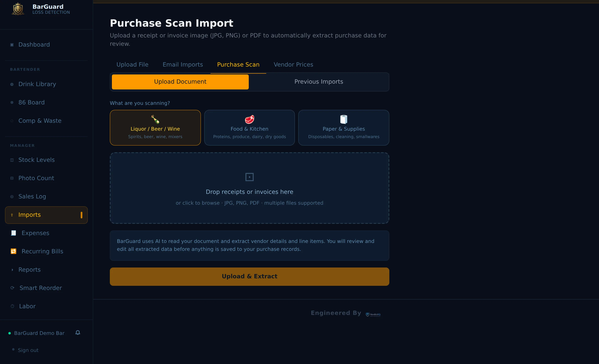
Task: Open Labor page
Action: click(46, 306)
